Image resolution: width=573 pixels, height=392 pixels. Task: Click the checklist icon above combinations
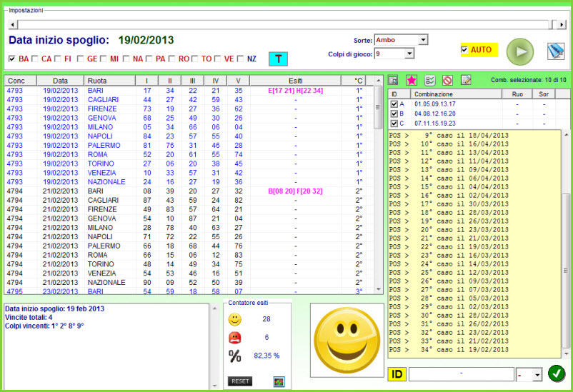pos(430,81)
